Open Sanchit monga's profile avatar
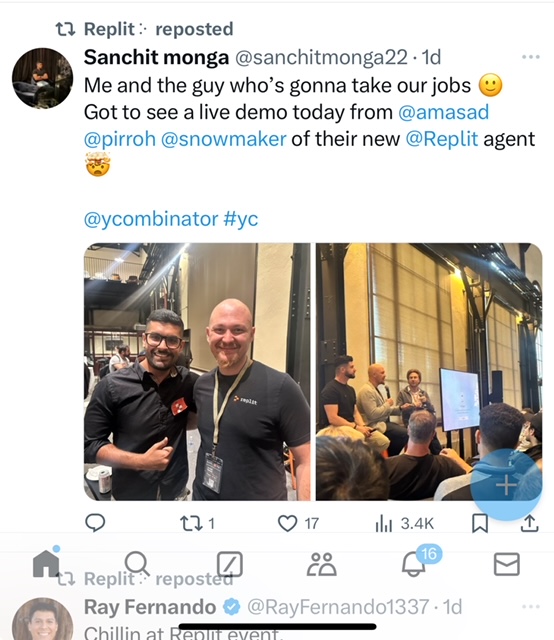The width and height of the screenshot is (554, 640). click(x=42, y=78)
